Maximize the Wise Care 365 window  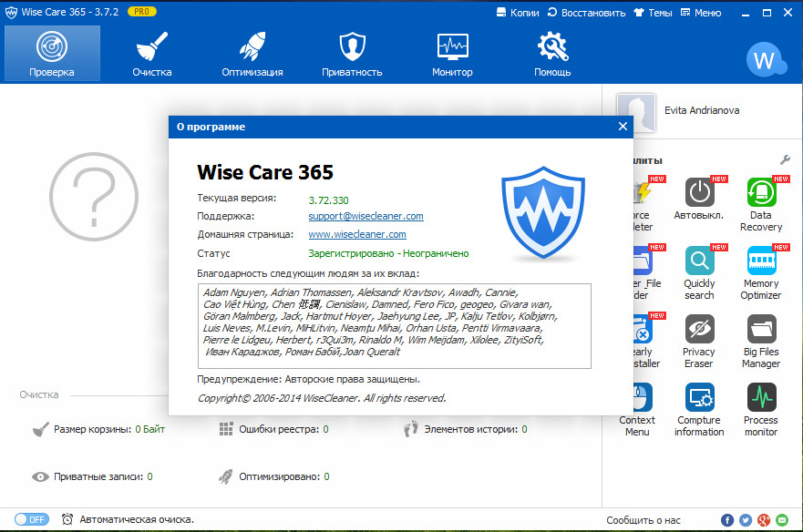point(767,13)
